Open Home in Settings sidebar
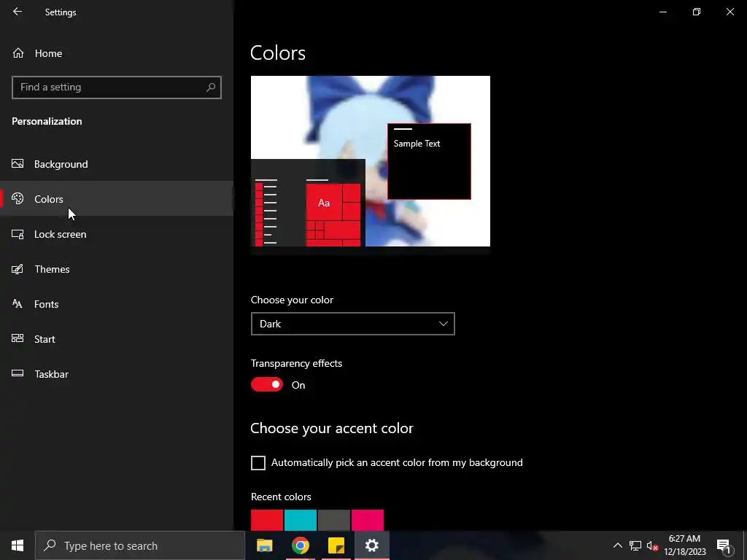This screenshot has height=560, width=747. 117,53
